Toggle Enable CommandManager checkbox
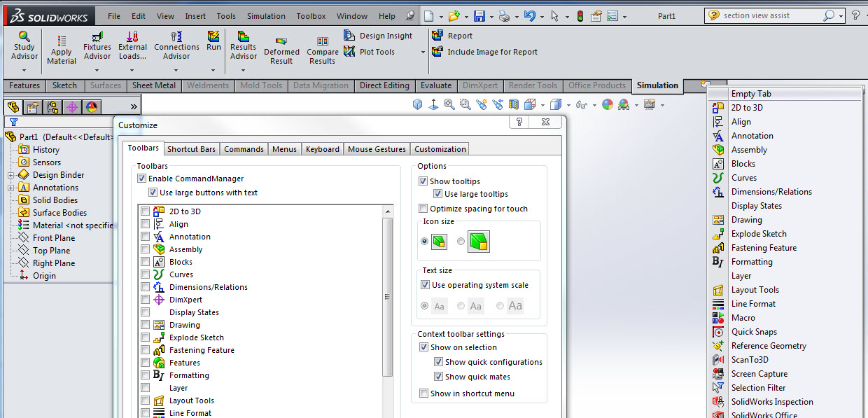This screenshot has width=868, height=418. tap(142, 179)
